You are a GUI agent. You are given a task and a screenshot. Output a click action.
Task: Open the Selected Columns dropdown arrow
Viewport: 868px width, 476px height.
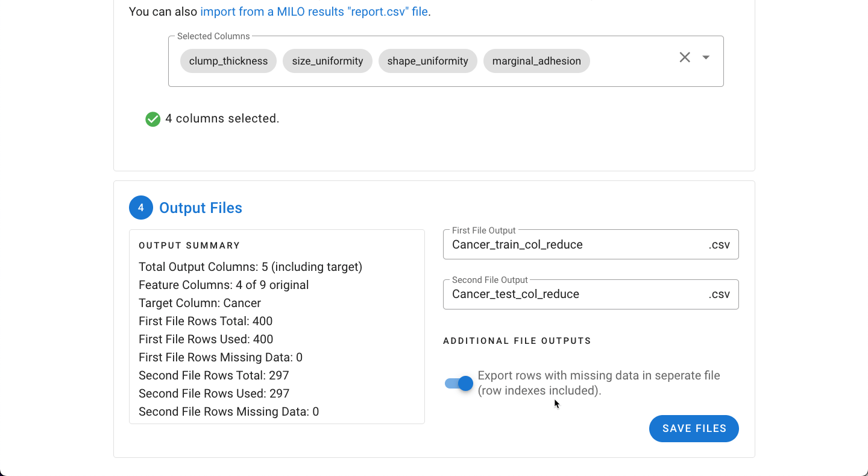pos(706,57)
